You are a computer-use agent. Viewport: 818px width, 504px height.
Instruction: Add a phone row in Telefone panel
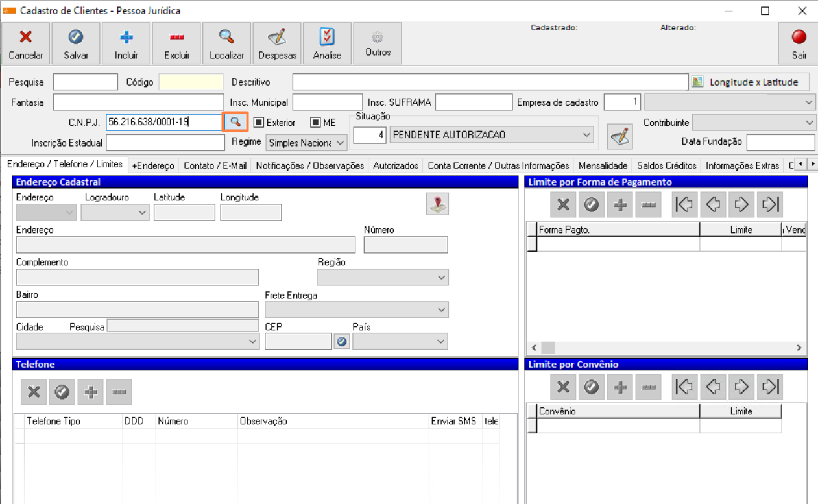tap(91, 392)
